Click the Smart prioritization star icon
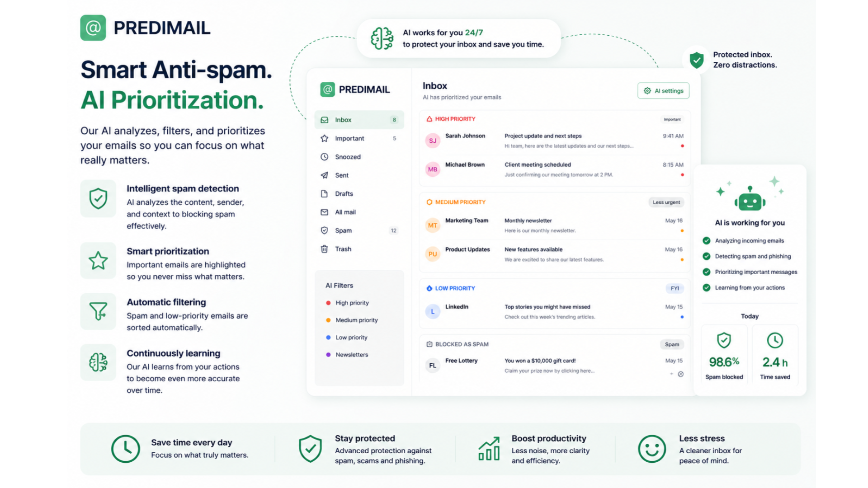The image size is (868, 488). point(98,261)
